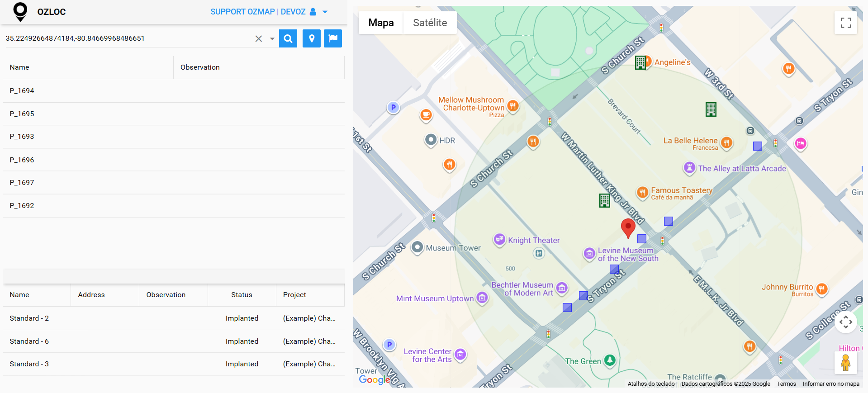Click green building marker near Brevard Court

coord(711,109)
